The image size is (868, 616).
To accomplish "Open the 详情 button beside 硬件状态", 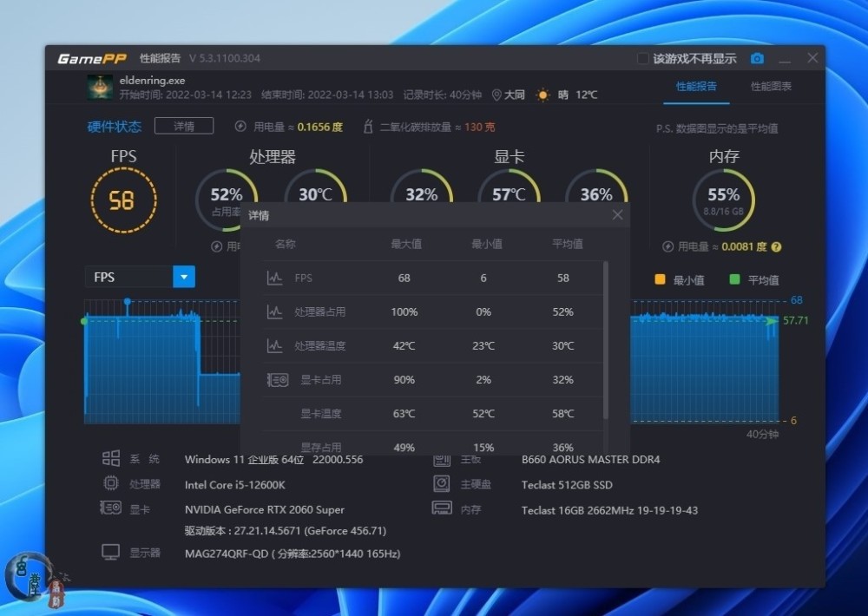I will [184, 126].
